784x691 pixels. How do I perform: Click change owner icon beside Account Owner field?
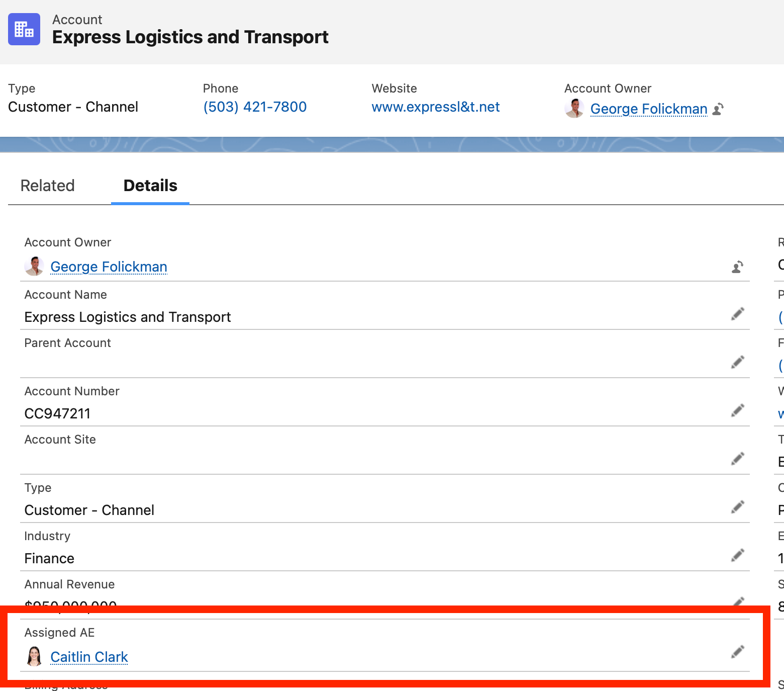pos(737,267)
